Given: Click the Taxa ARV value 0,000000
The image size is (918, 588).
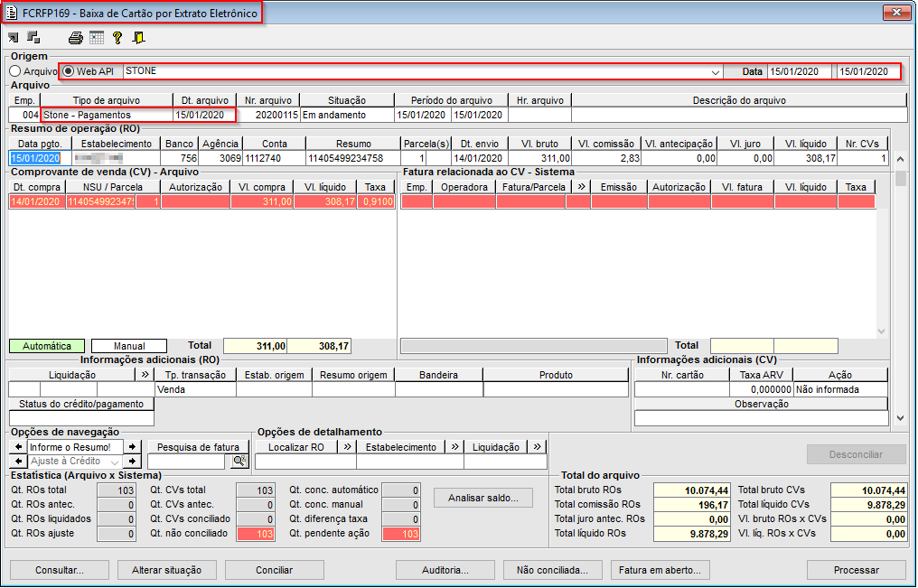Looking at the screenshot, I should 761,389.
